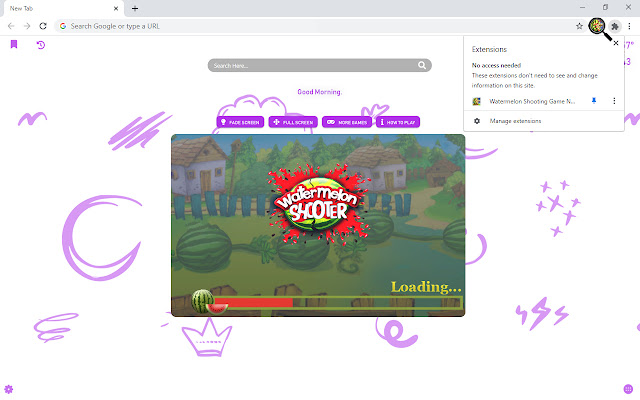
Task: Click the magnifier icon in search box
Action: point(422,65)
